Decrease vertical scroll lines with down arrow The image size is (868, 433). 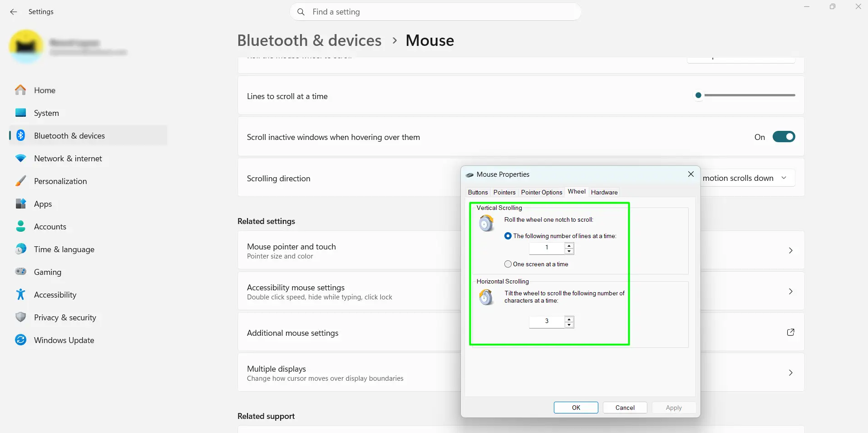tap(569, 251)
